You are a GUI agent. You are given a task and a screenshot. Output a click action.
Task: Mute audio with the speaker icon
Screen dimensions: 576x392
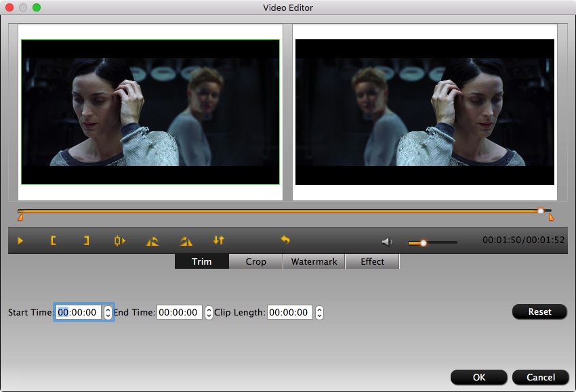pyautogui.click(x=387, y=242)
